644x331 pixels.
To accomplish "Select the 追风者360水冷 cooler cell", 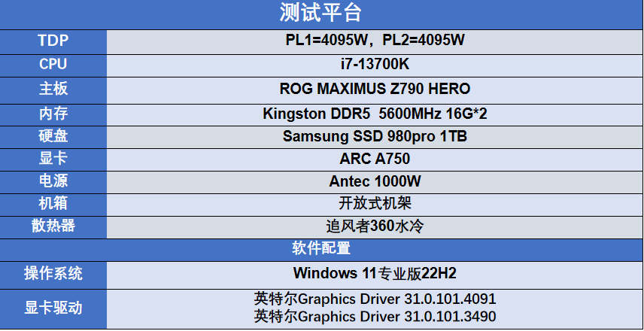I will [x=375, y=226].
